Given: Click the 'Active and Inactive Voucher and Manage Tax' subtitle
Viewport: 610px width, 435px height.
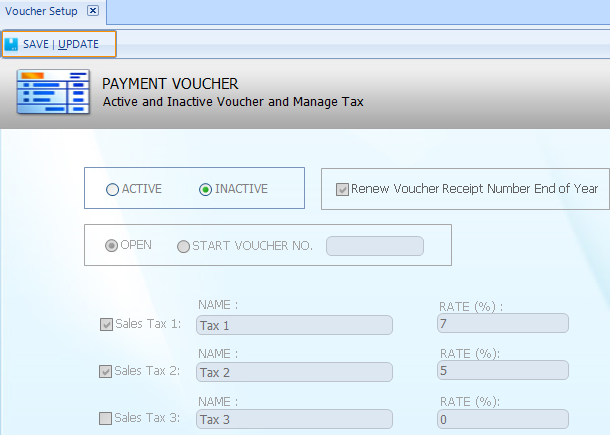Looking at the screenshot, I should [233, 102].
